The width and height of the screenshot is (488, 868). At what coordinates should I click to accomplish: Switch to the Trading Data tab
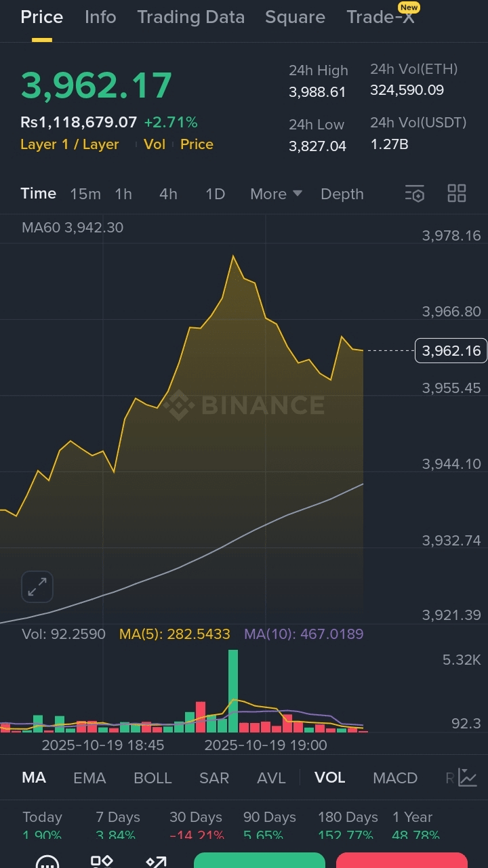[190, 17]
